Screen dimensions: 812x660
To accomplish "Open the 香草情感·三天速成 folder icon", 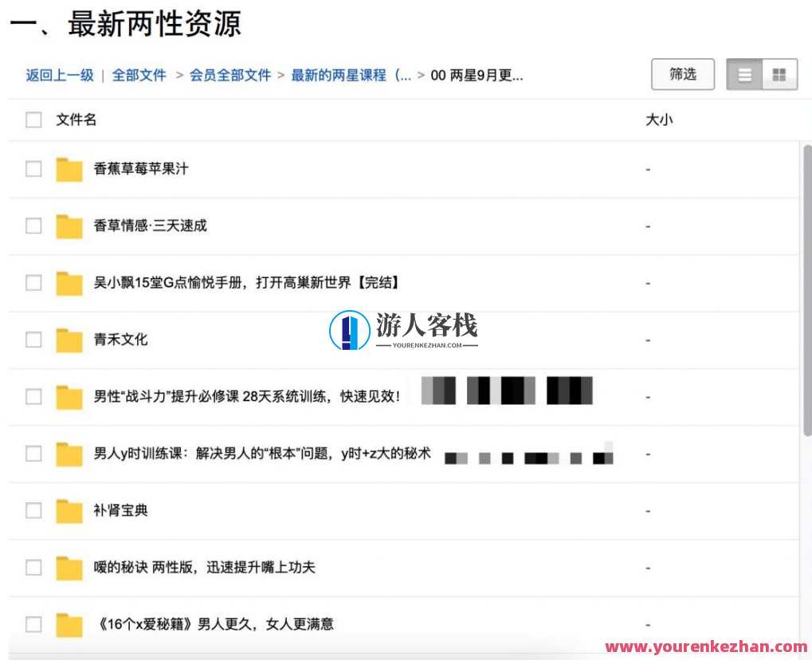I will point(69,226).
